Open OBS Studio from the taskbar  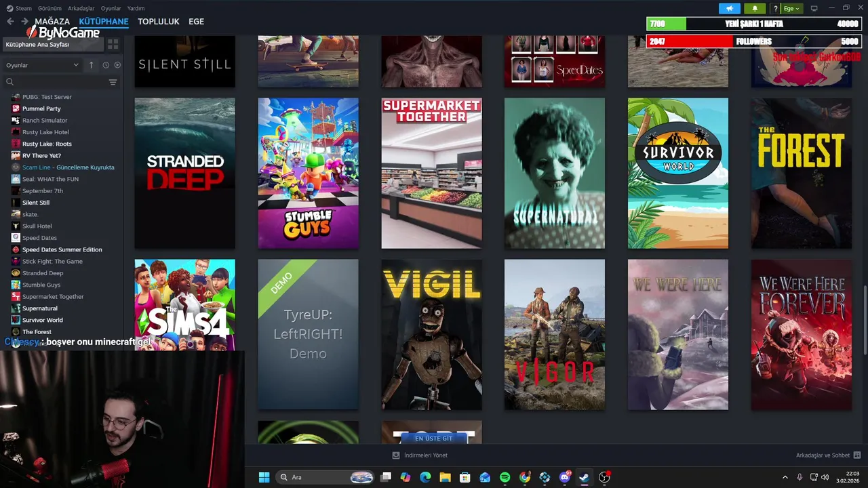point(604,477)
